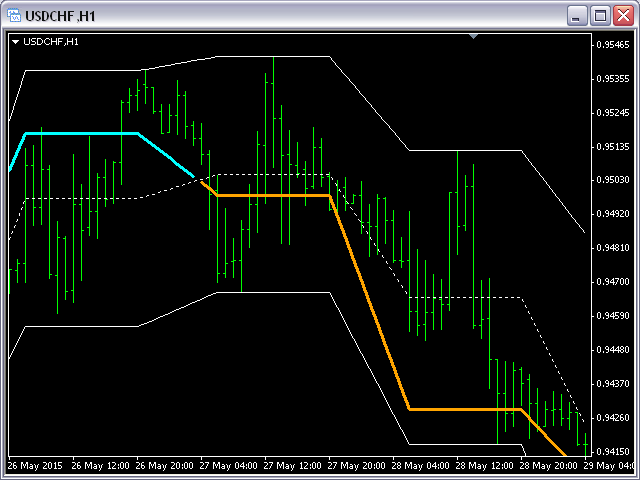Click the 26 May 2015 date label
Screen dimensions: 640x480
coord(35,466)
